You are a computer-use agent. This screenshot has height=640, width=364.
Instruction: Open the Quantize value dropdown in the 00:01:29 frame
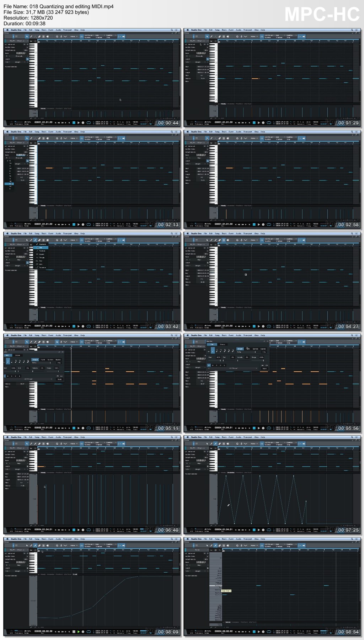270,35
